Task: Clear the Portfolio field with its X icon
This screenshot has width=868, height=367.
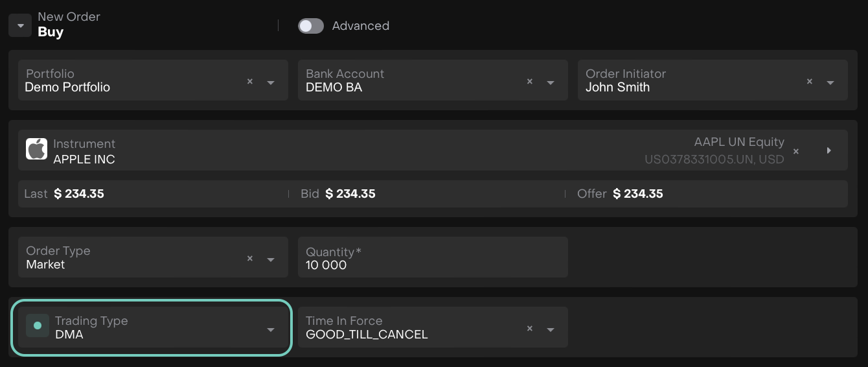Action: tap(250, 82)
